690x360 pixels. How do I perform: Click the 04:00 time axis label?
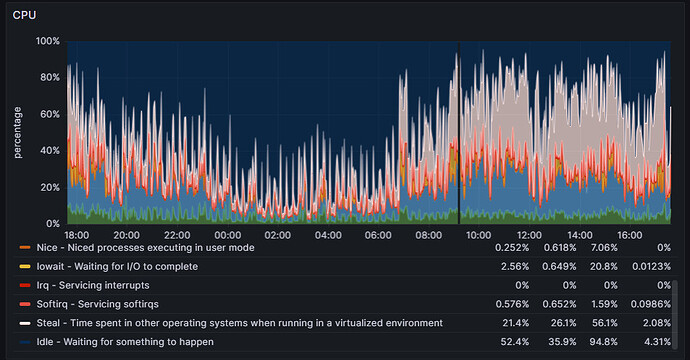pos(328,235)
